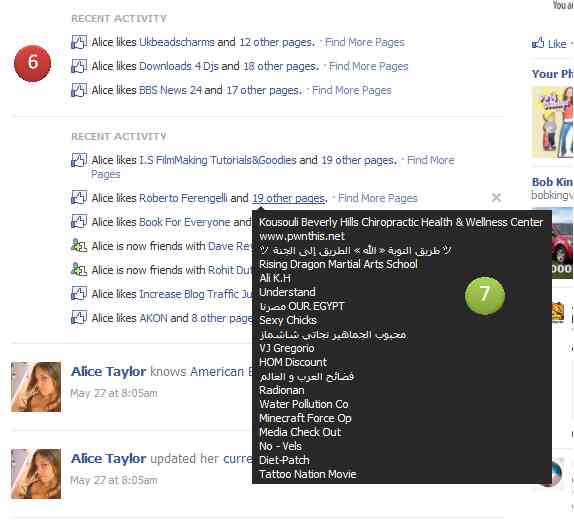Viewport: 574px width, 523px height.
Task: Select 'Diet-Patch' entry in popup list
Action: click(x=284, y=460)
